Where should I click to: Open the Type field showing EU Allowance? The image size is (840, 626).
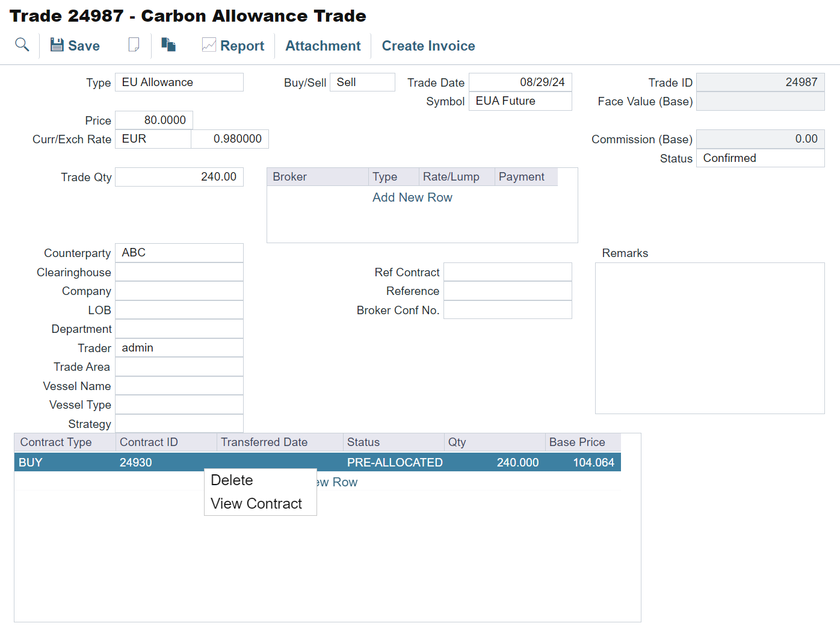[179, 82]
